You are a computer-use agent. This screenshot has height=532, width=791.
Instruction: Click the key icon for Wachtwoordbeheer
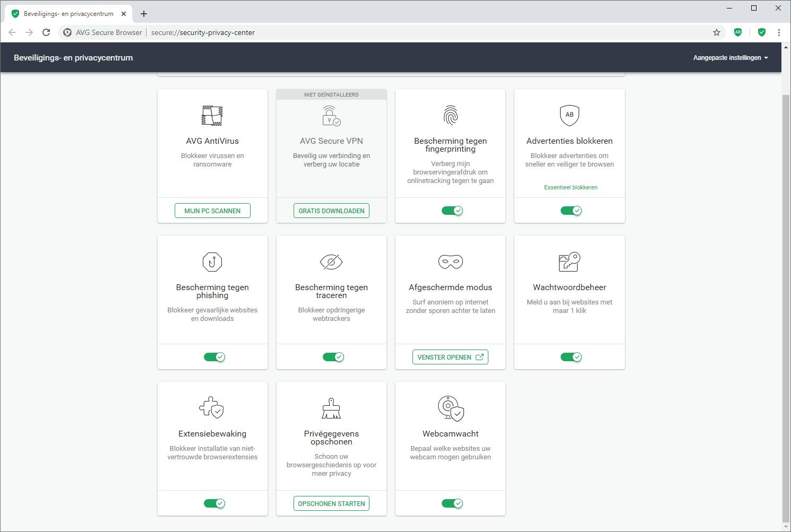pyautogui.click(x=570, y=261)
